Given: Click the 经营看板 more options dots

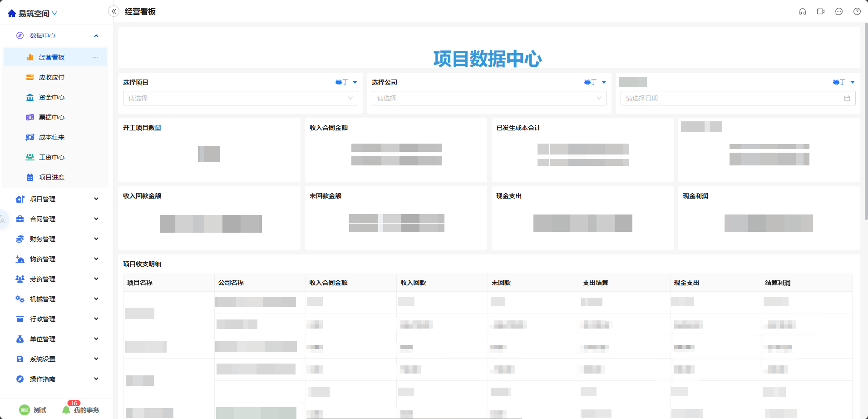Looking at the screenshot, I should pyautogui.click(x=96, y=57).
